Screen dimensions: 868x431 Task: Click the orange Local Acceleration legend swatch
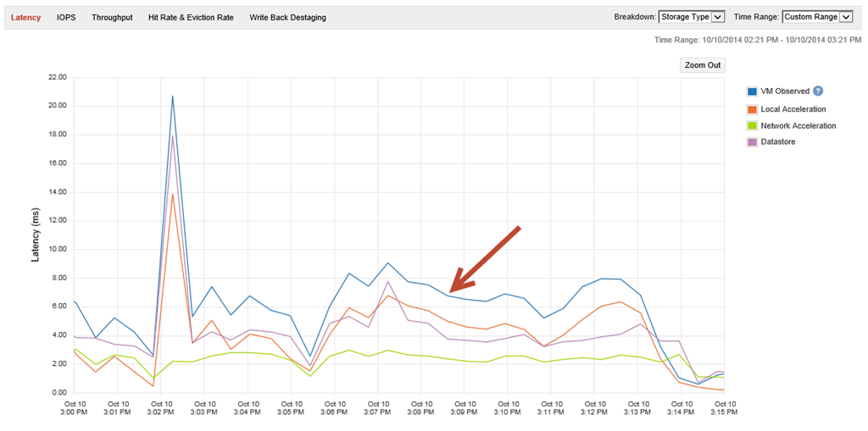tap(752, 109)
